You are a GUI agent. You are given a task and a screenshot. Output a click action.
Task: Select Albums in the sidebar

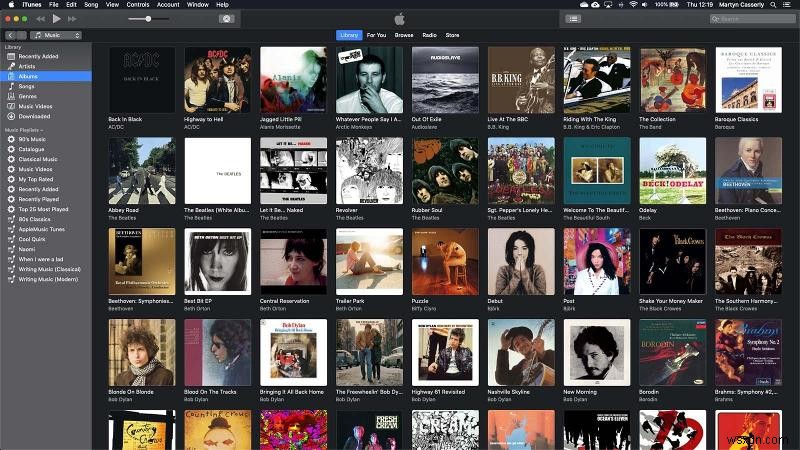coord(46,76)
